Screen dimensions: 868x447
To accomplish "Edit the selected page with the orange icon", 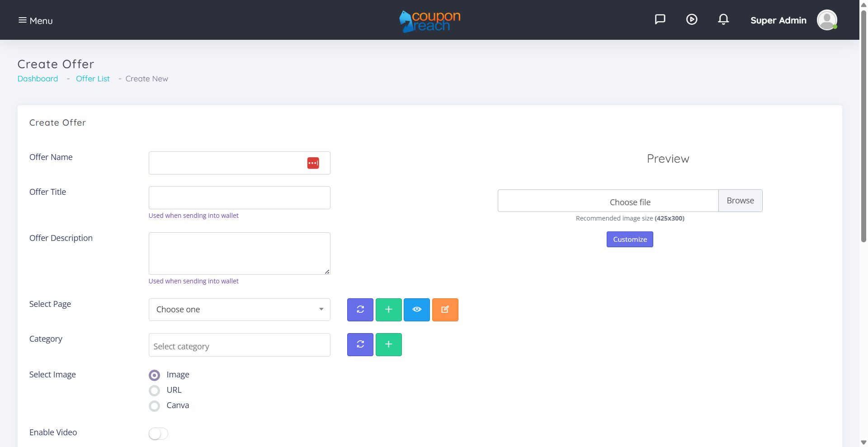I will (x=445, y=310).
